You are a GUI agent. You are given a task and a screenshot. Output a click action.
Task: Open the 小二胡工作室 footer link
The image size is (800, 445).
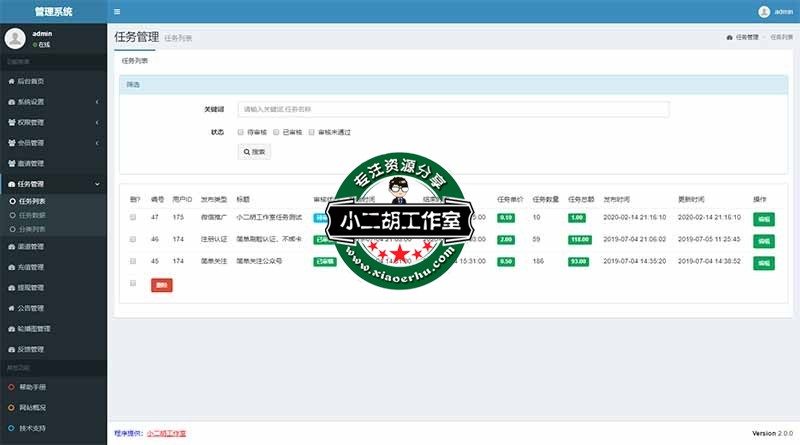point(166,433)
